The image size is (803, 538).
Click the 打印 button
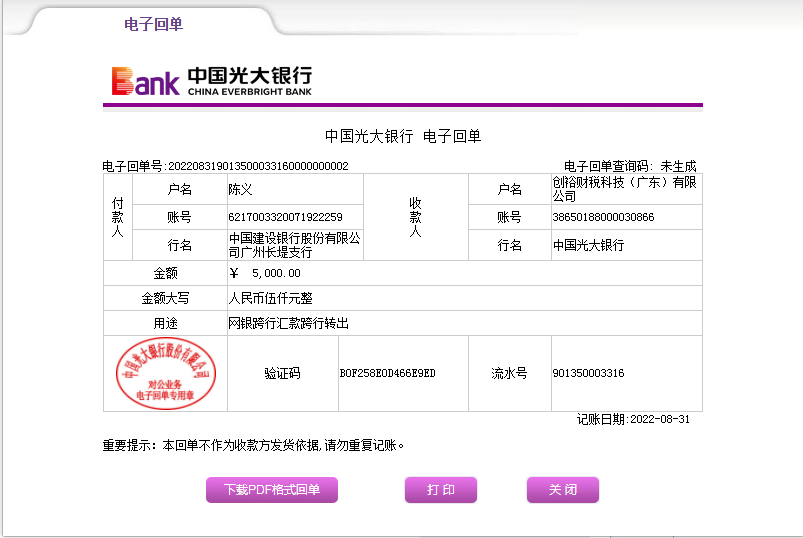coord(441,490)
